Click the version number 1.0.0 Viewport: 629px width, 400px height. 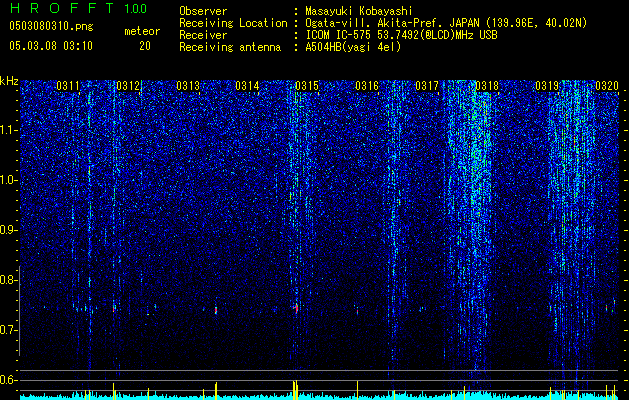[135, 8]
